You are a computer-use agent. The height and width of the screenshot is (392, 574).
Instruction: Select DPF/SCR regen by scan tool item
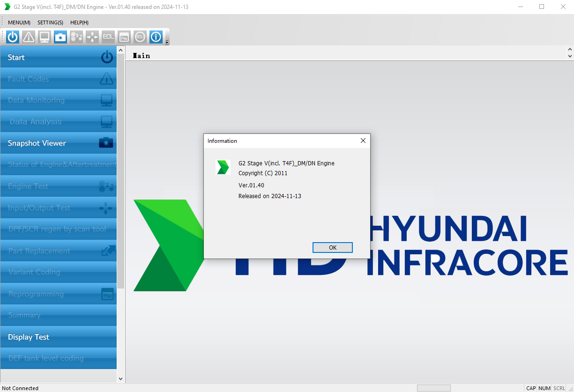[59, 229]
